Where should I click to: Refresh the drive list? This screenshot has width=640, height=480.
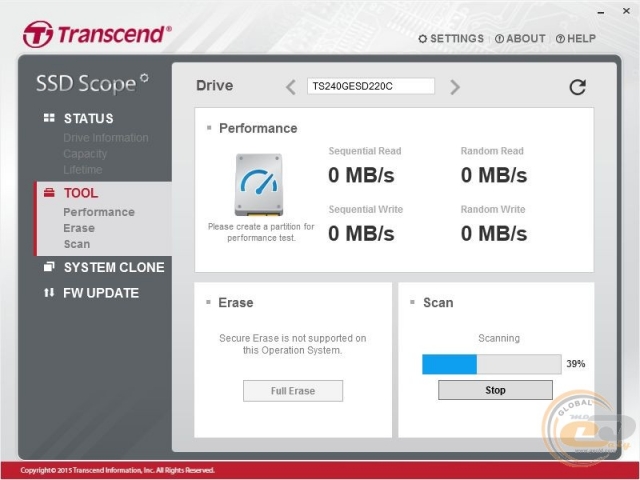pyautogui.click(x=578, y=87)
